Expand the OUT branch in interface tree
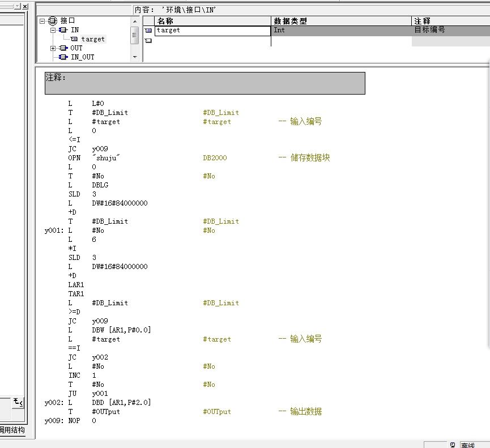The width and height of the screenshot is (490, 448). pyautogui.click(x=53, y=48)
